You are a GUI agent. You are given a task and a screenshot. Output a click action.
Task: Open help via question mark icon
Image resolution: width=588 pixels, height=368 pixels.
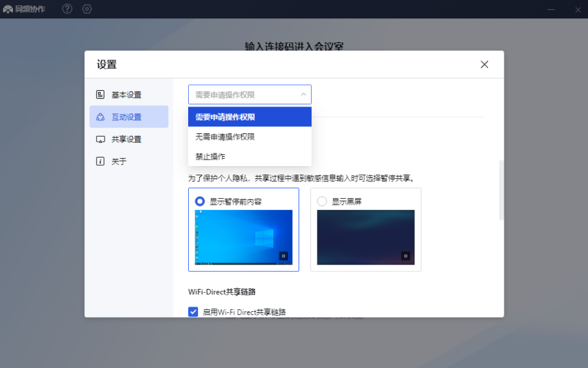click(67, 9)
